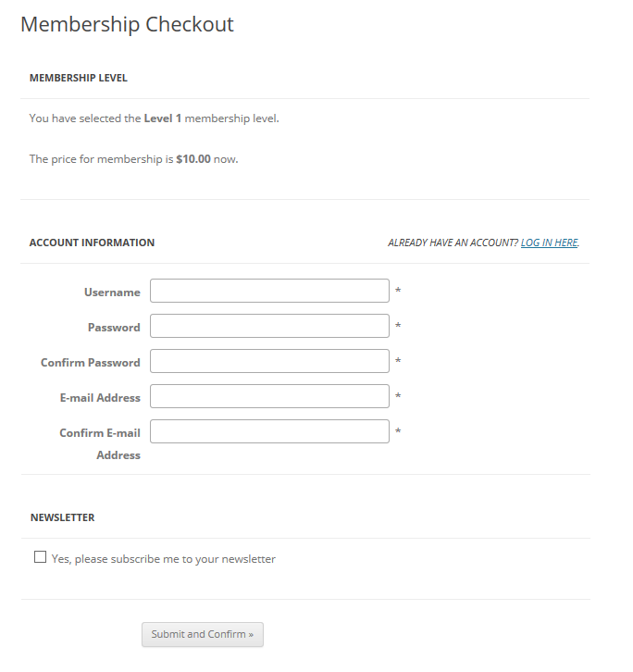Click the Confirm Password label

coord(91,363)
